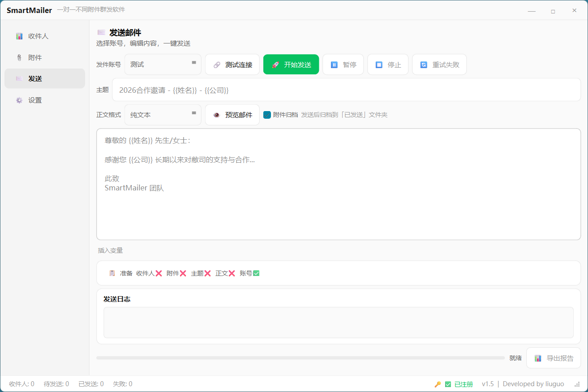Click the 失败: 0 status entry
This screenshot has width=588, height=392.
[123, 384]
